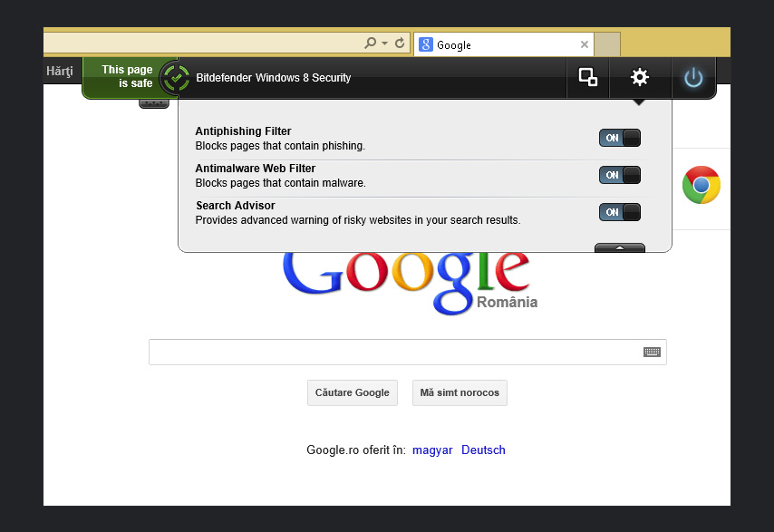The width and height of the screenshot is (774, 532).
Task: Toggle the Search Advisor switch
Action: [620, 212]
